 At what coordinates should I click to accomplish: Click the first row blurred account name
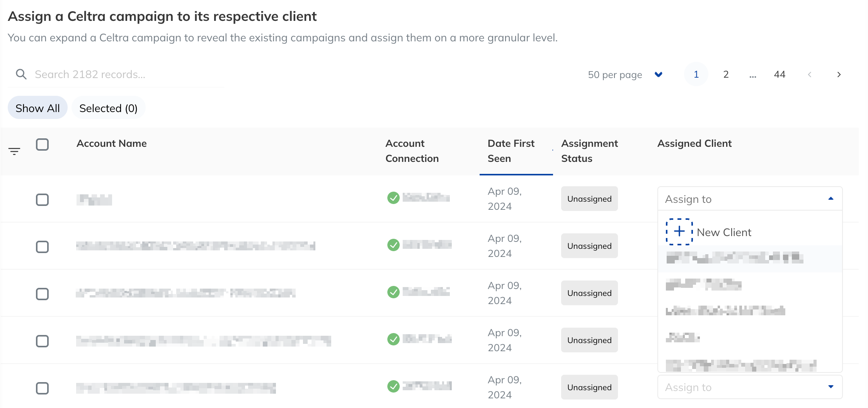(94, 200)
